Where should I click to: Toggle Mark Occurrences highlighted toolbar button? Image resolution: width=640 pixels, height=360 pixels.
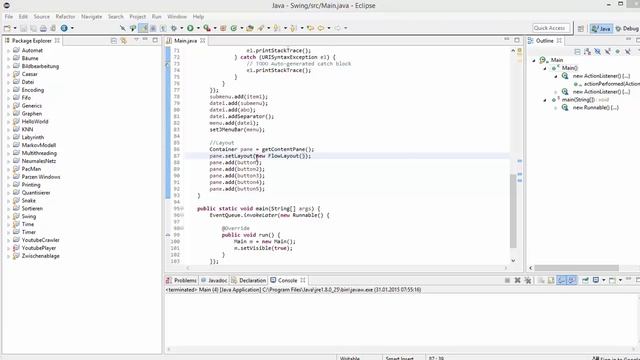[x=143, y=28]
